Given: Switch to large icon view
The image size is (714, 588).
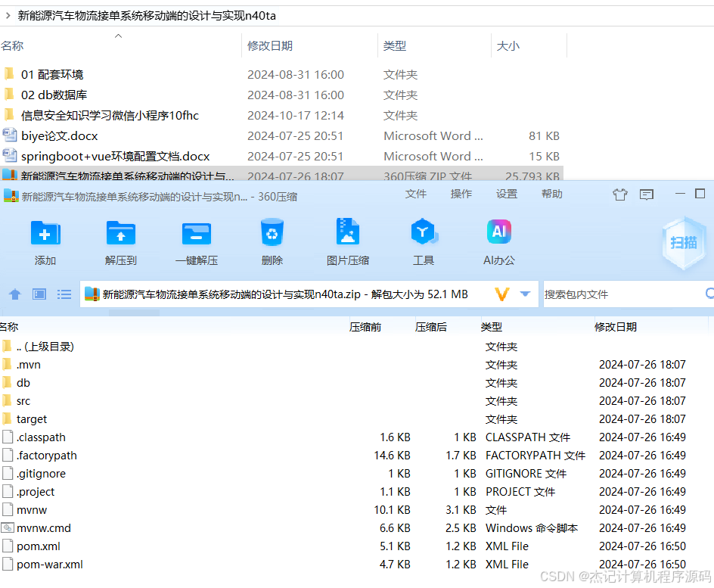Looking at the screenshot, I should point(39,294).
